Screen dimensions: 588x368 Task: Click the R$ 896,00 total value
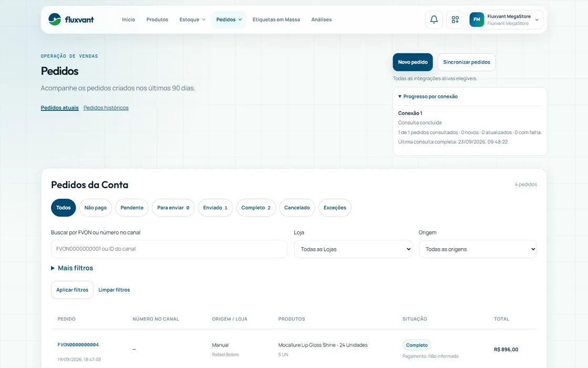[x=506, y=350]
